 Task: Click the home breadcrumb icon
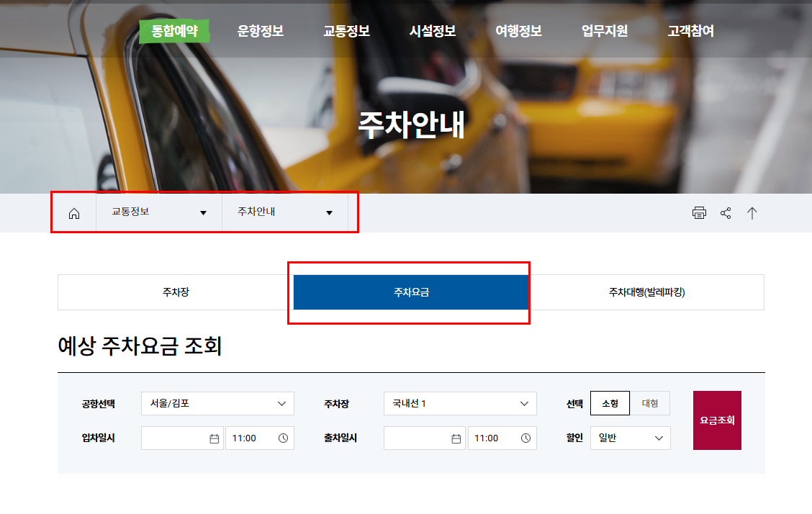click(73, 212)
